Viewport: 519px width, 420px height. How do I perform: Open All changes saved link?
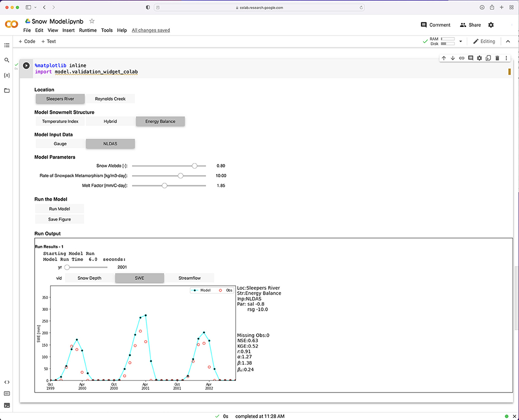150,30
